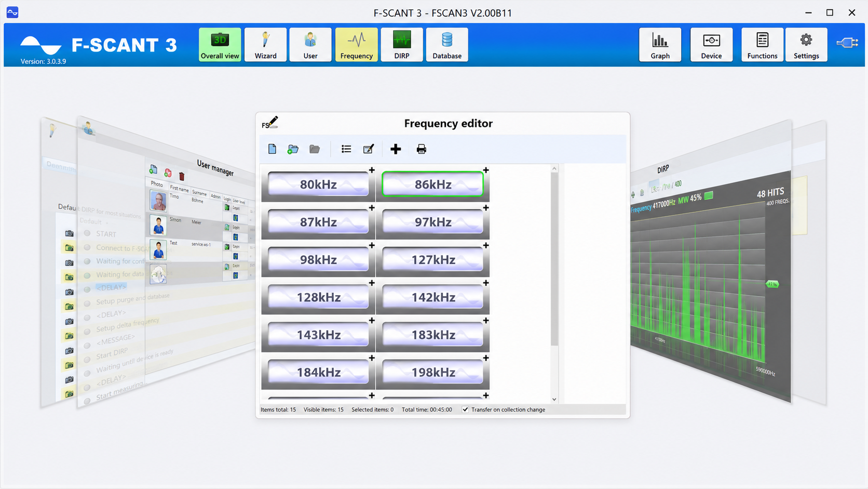Select the 86kHz frequency button
The height and width of the screenshot is (489, 868).
[x=432, y=184]
